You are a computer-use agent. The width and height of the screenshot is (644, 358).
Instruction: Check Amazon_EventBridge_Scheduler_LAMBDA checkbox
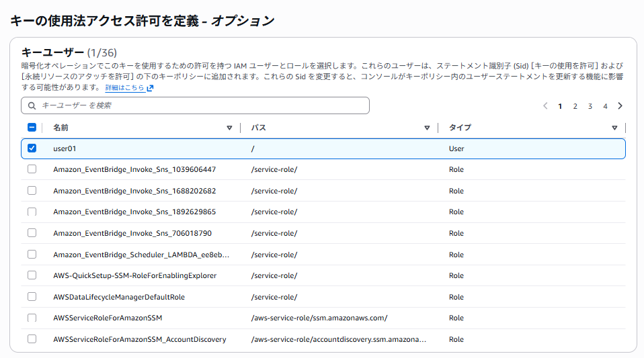(x=32, y=254)
